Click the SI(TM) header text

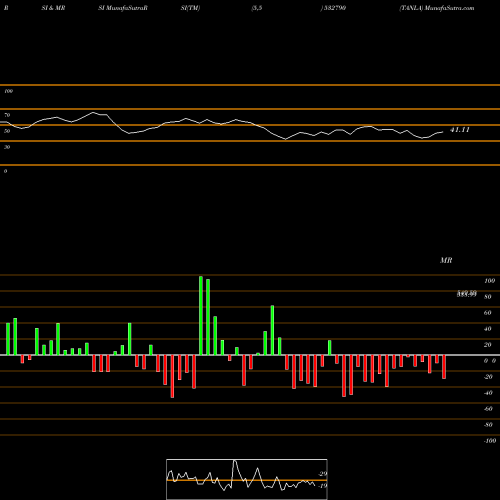190,8
